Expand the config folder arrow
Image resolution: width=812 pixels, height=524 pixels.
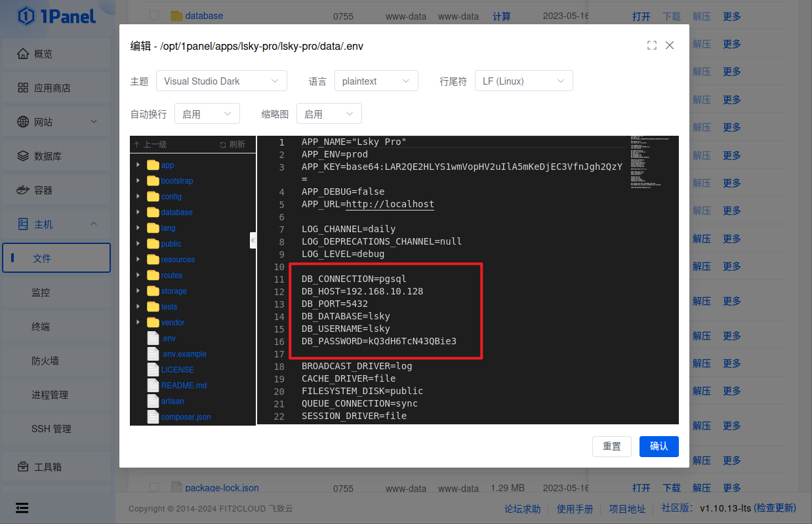pyautogui.click(x=138, y=197)
